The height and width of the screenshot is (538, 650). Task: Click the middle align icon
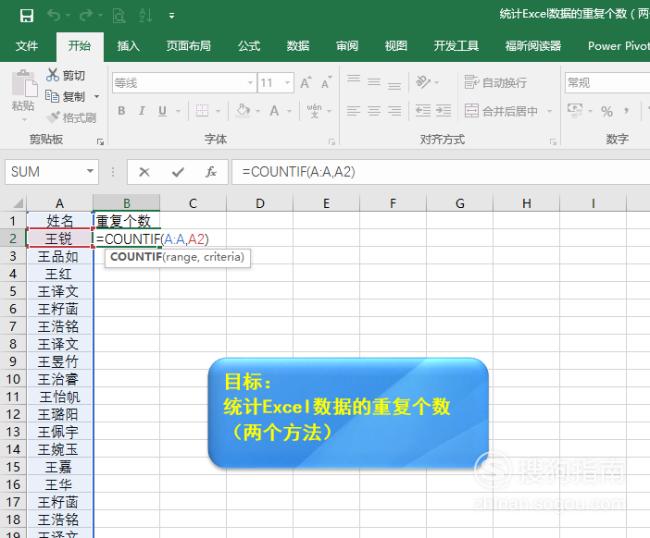click(x=374, y=82)
